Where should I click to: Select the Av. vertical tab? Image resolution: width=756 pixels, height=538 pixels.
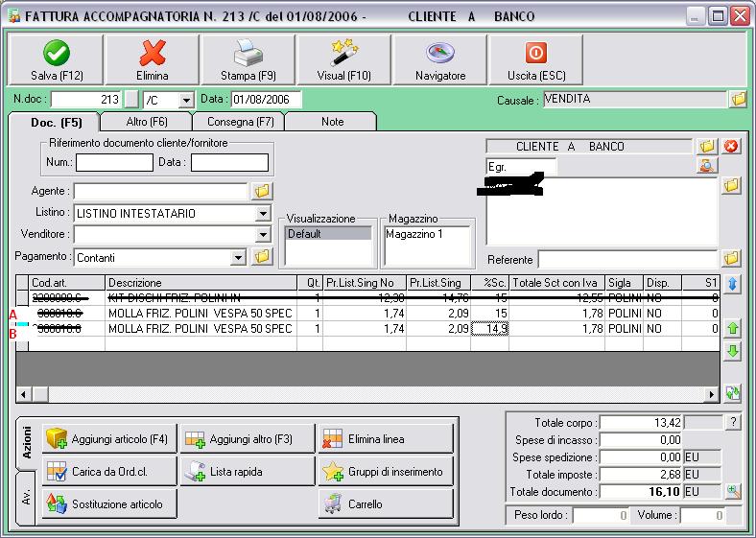point(27,498)
